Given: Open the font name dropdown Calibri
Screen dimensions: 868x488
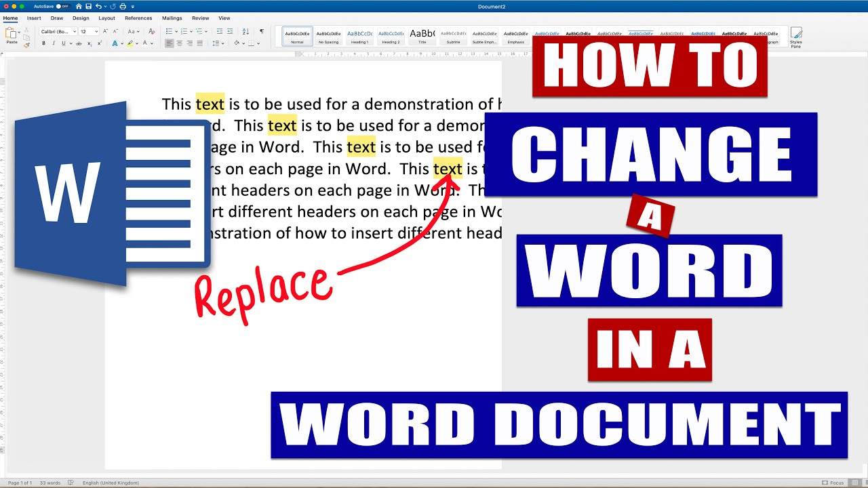Looking at the screenshot, I should (x=58, y=32).
